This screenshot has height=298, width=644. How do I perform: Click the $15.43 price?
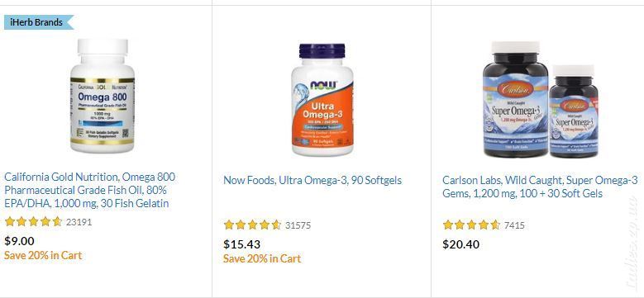click(242, 244)
